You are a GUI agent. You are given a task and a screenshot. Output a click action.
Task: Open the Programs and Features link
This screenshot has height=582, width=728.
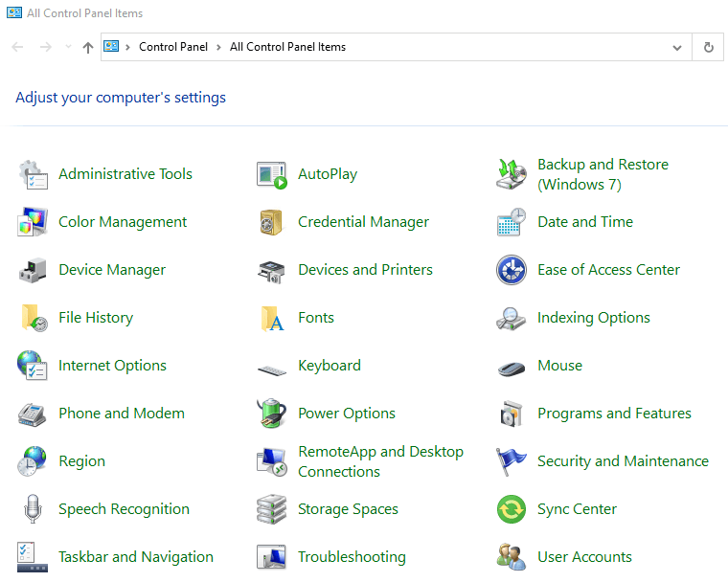pos(614,414)
